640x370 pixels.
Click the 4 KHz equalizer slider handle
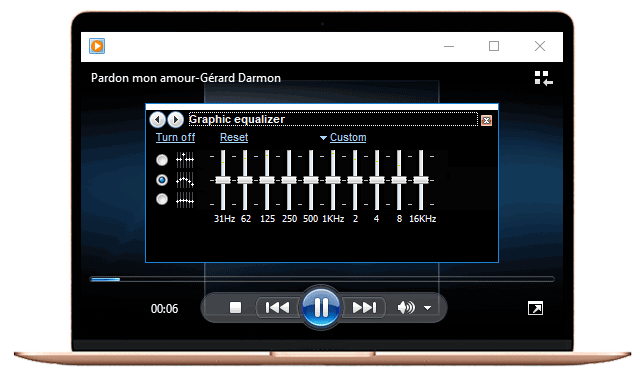[x=377, y=180]
